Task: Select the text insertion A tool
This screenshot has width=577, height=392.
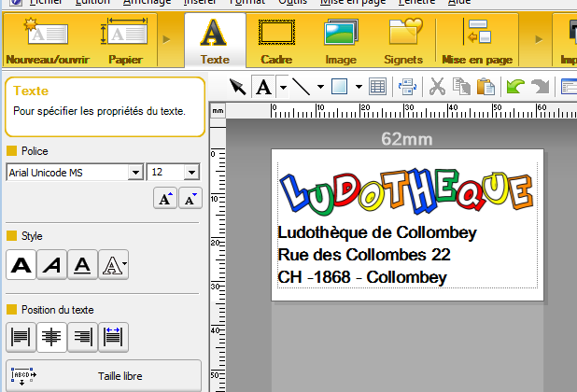Action: click(263, 87)
